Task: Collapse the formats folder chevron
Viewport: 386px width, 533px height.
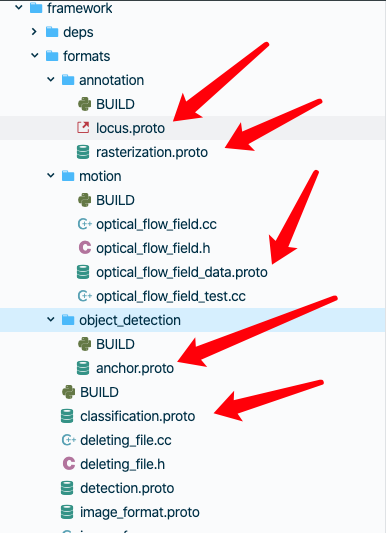Action: (35, 55)
